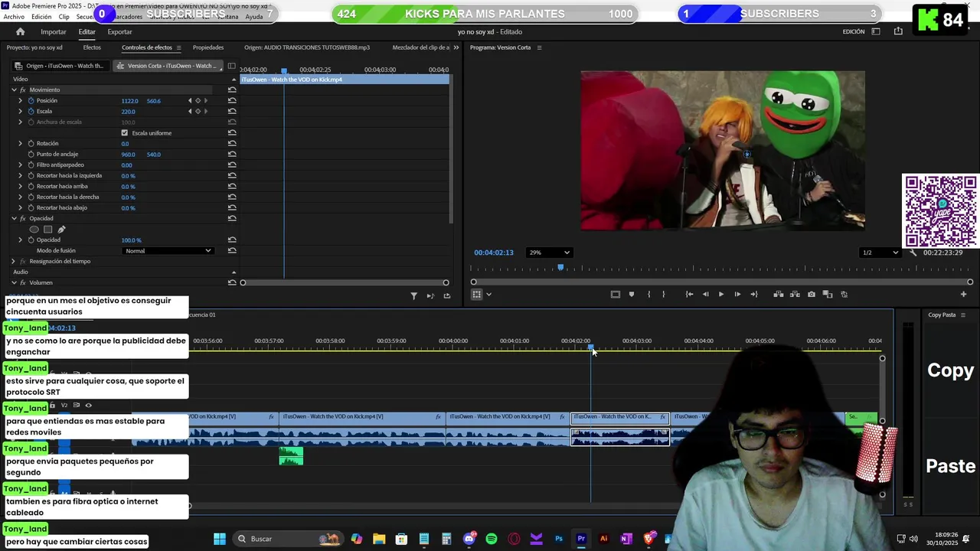This screenshot has width=980, height=551.
Task: Click Go to In point button
Action: pos(689,295)
